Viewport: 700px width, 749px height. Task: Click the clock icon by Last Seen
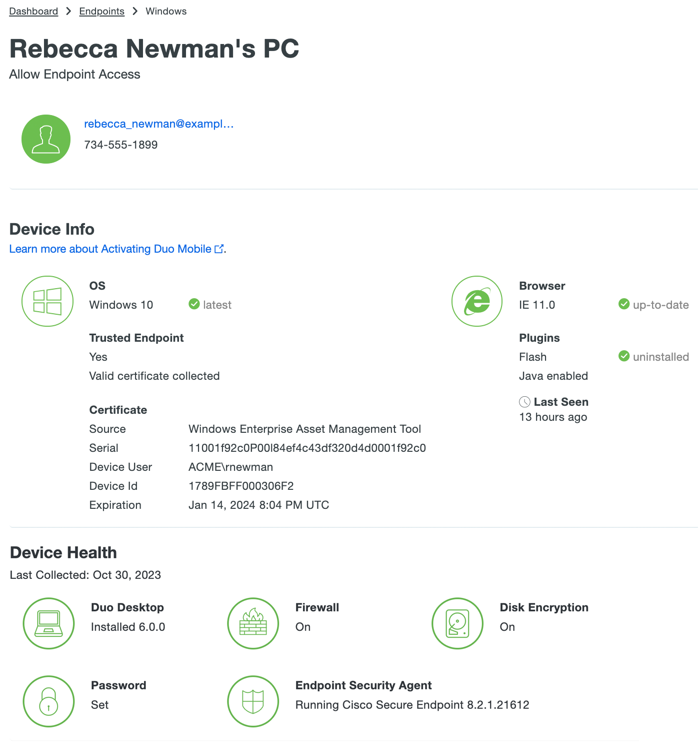[x=524, y=402]
